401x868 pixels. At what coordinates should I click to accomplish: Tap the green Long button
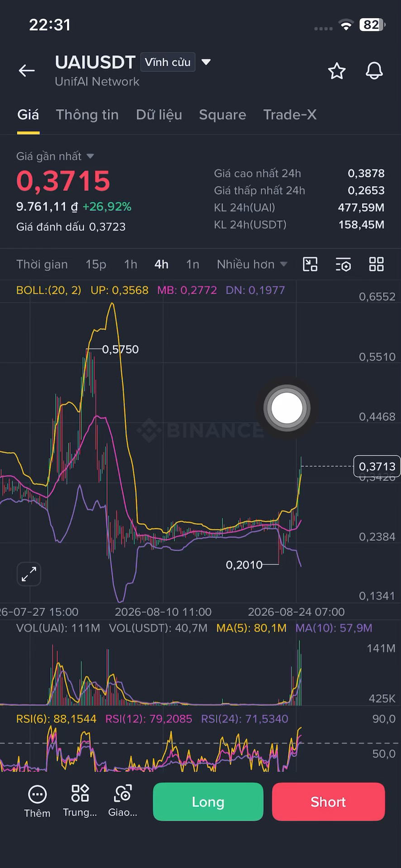(x=208, y=802)
